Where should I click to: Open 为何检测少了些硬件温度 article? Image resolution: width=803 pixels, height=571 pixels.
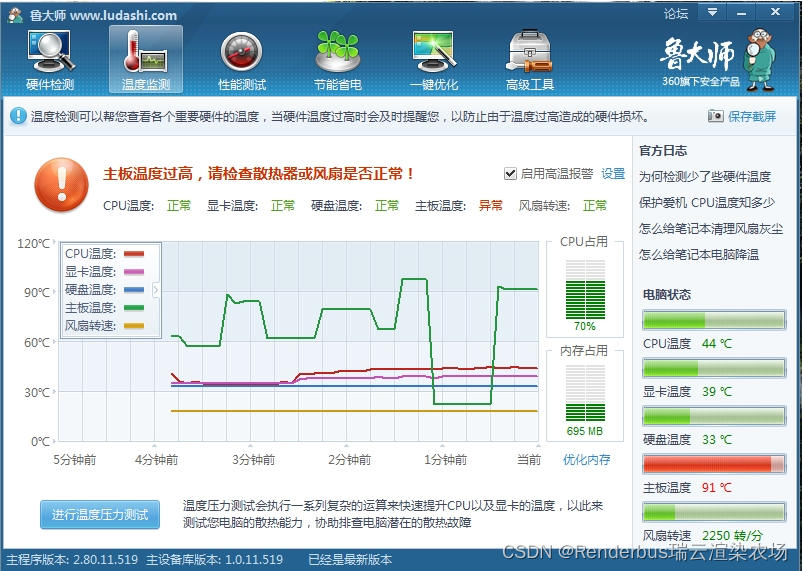click(705, 177)
